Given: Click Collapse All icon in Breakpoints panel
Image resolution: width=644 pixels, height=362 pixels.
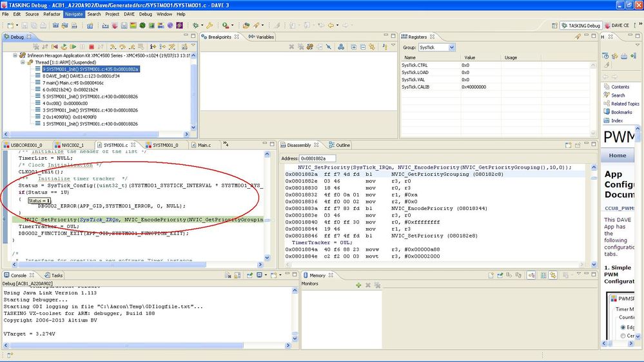Looking at the screenshot, I should click(x=363, y=47).
